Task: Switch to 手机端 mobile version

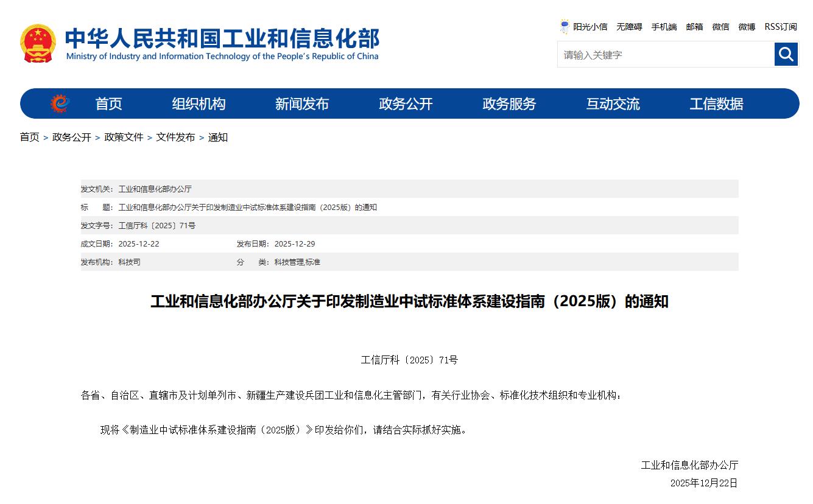Action: (x=664, y=27)
